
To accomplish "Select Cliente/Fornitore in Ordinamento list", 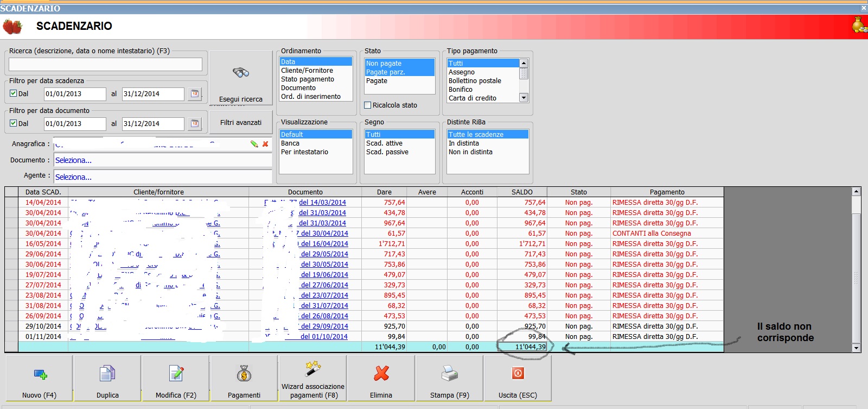I will [307, 71].
